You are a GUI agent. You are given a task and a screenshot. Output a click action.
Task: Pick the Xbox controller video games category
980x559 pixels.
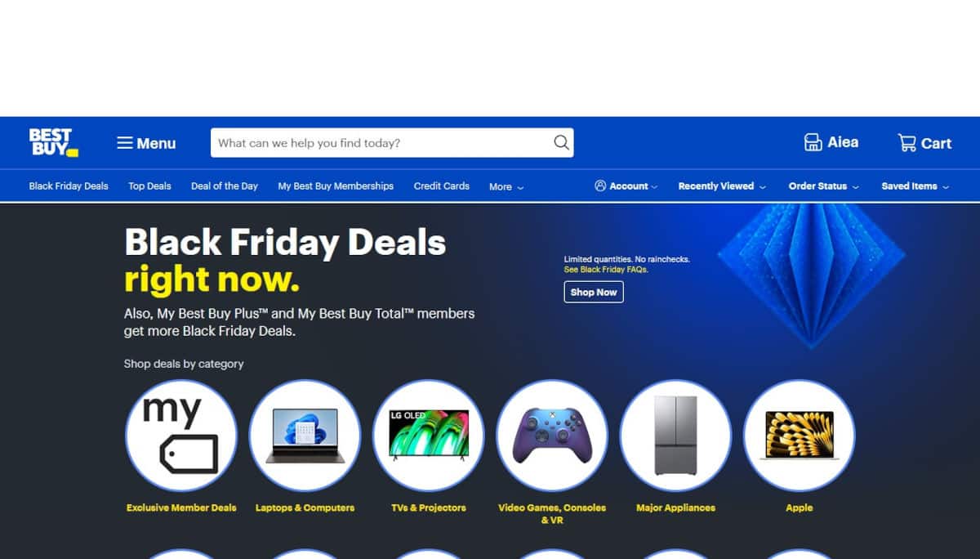[552, 436]
